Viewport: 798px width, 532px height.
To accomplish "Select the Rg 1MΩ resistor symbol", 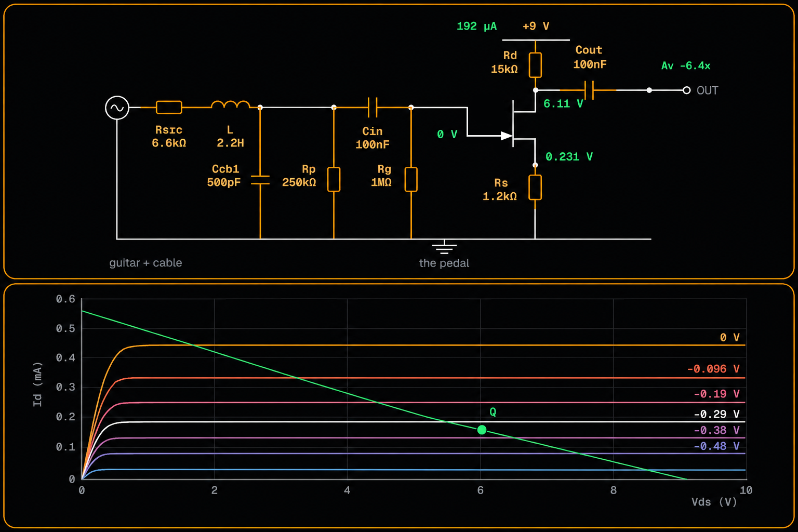I will (411, 179).
